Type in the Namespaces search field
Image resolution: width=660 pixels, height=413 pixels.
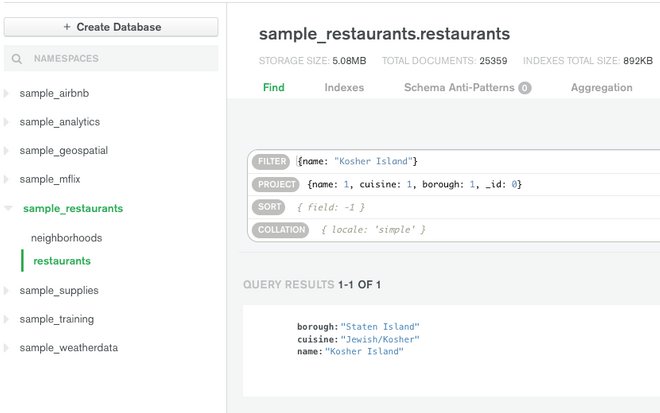click(x=120, y=60)
